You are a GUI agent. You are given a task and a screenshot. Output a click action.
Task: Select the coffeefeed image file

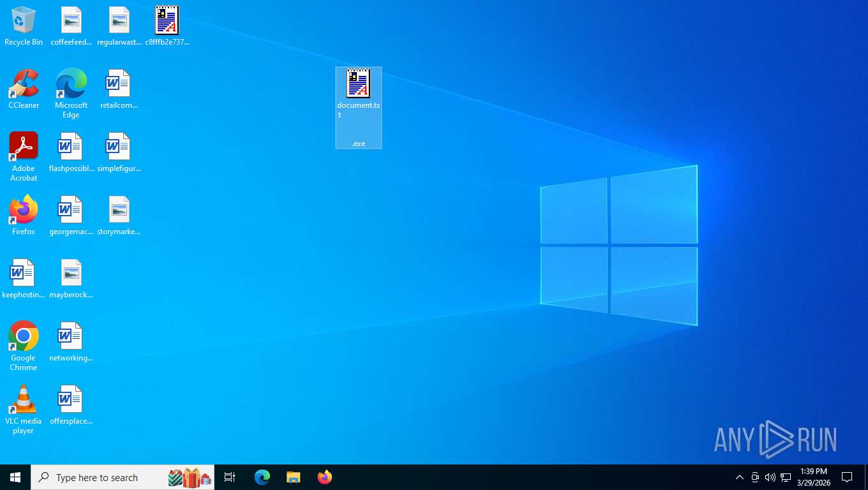(71, 26)
